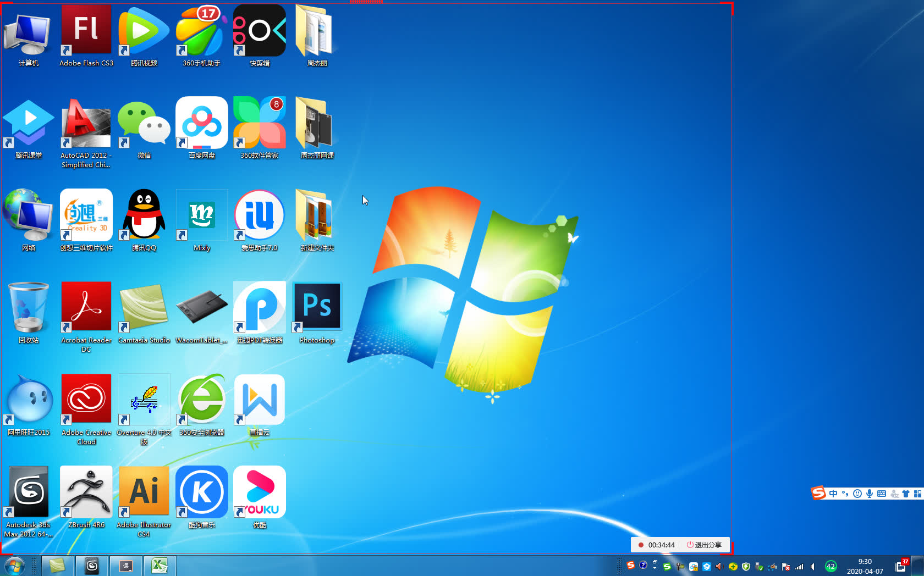Toggle 中 Chinese/English mode on Sogou bar
The width and height of the screenshot is (924, 576).
[833, 494]
